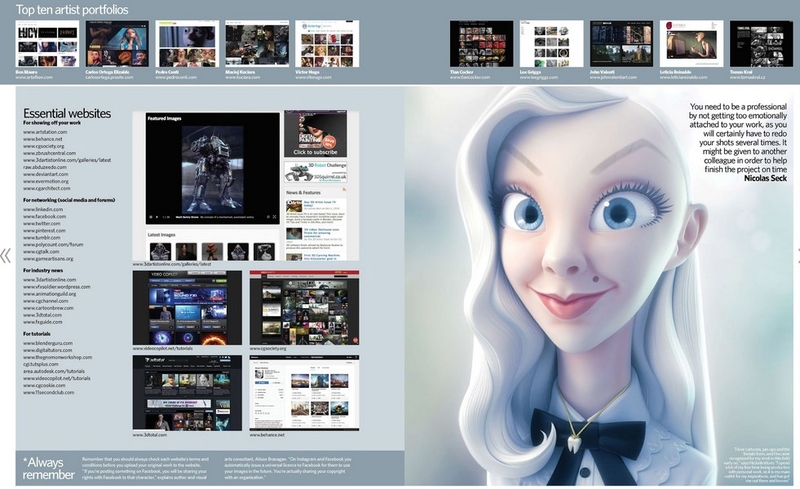
Task: Click www.cgcookie.com link
Action: click(x=44, y=385)
